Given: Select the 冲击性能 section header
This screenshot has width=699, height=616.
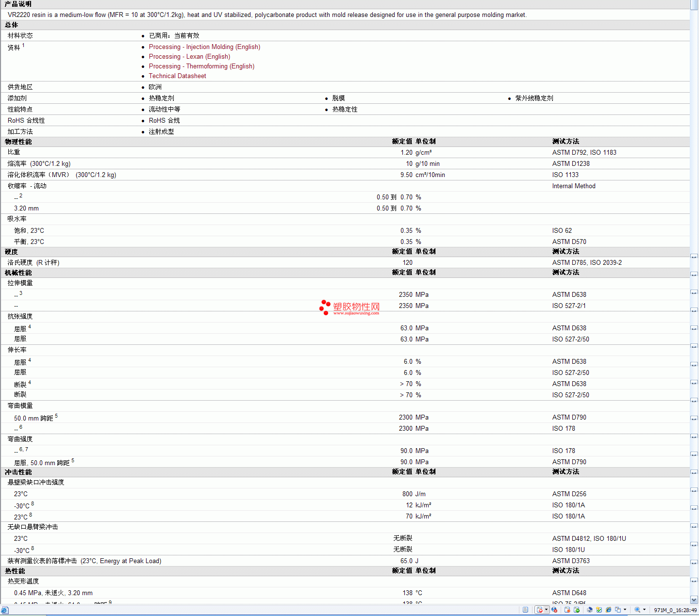Looking at the screenshot, I should click(18, 472).
